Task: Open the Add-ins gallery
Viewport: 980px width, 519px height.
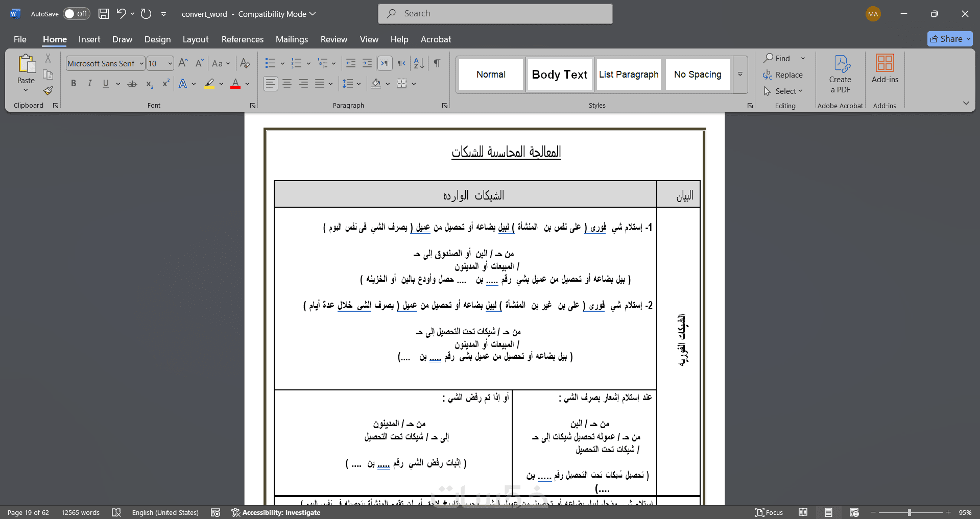Action: pos(885,69)
